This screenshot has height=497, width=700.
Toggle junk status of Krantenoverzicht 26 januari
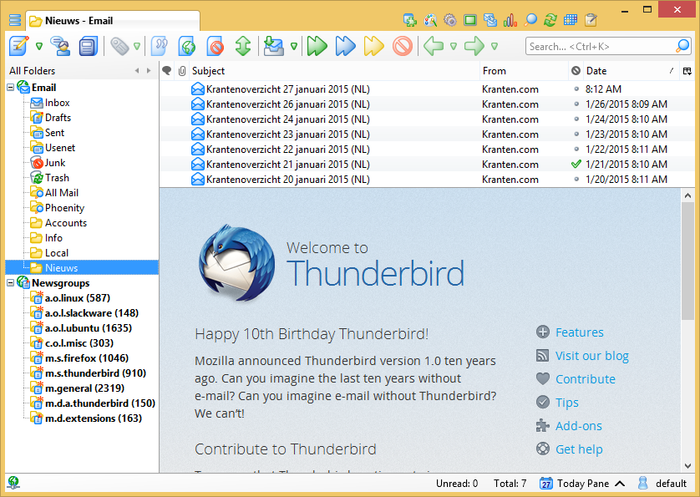pos(576,104)
